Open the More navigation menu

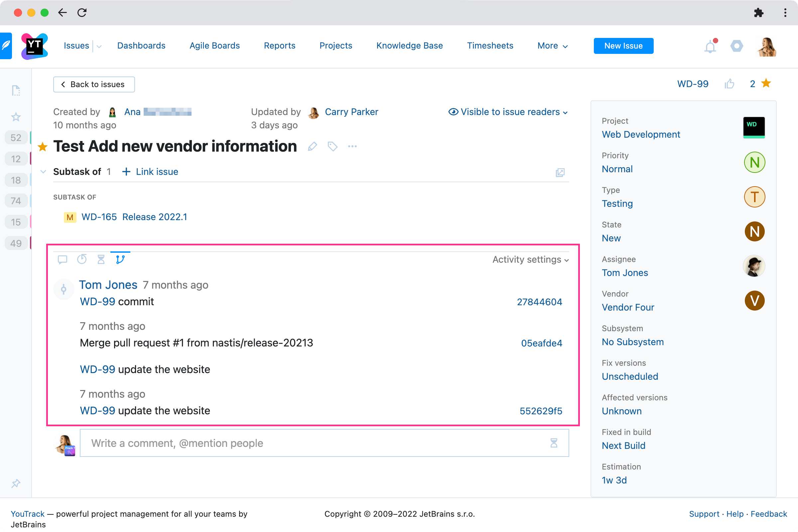click(552, 46)
